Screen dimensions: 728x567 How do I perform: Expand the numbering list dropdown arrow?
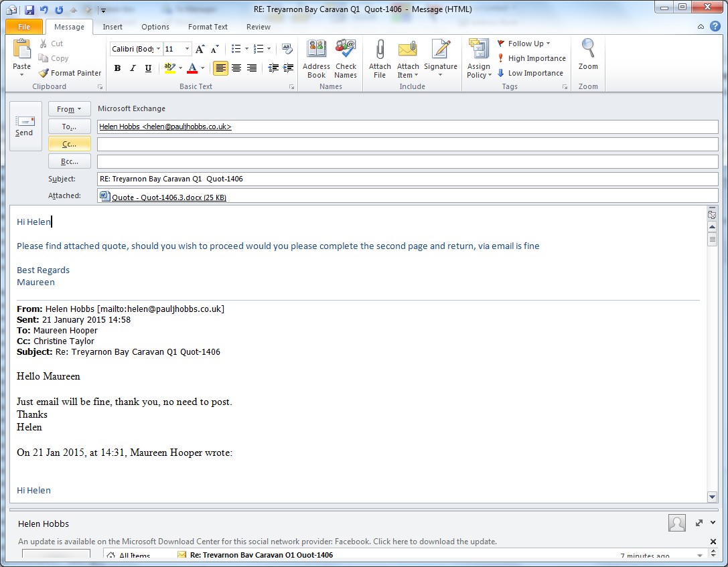coord(269,49)
